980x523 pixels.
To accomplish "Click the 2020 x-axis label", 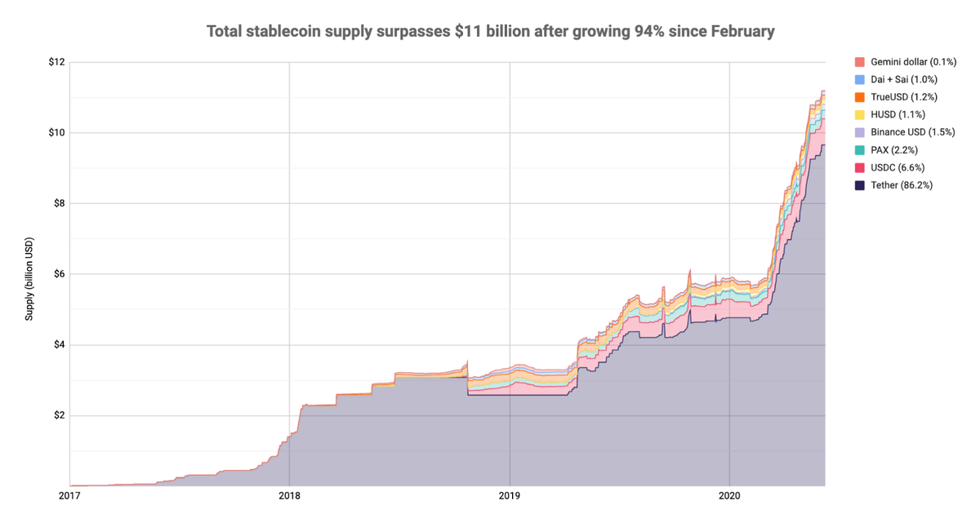I will click(x=729, y=494).
